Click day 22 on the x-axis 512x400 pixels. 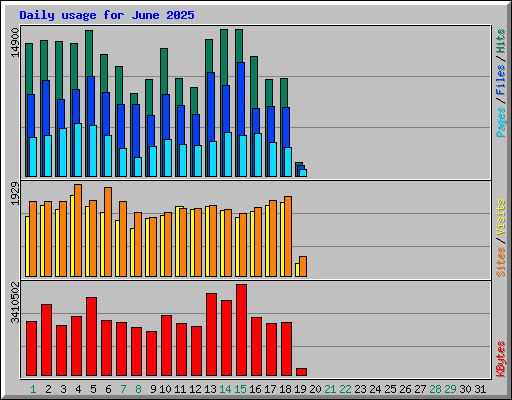345,389
